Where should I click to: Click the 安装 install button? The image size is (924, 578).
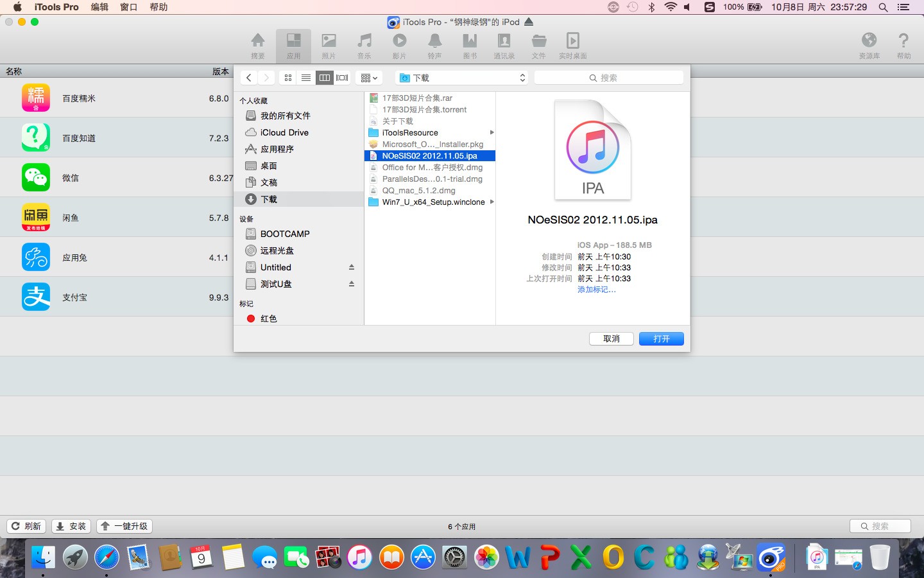[x=71, y=526]
